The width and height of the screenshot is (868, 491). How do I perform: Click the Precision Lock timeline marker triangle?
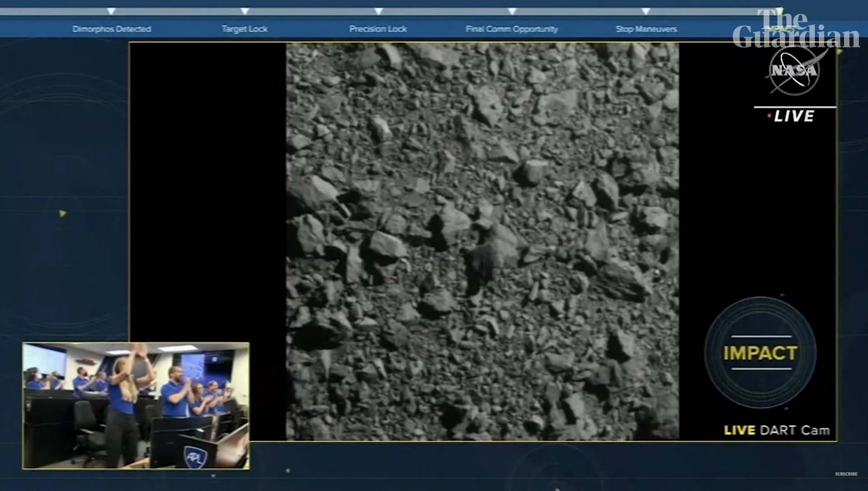(x=378, y=11)
